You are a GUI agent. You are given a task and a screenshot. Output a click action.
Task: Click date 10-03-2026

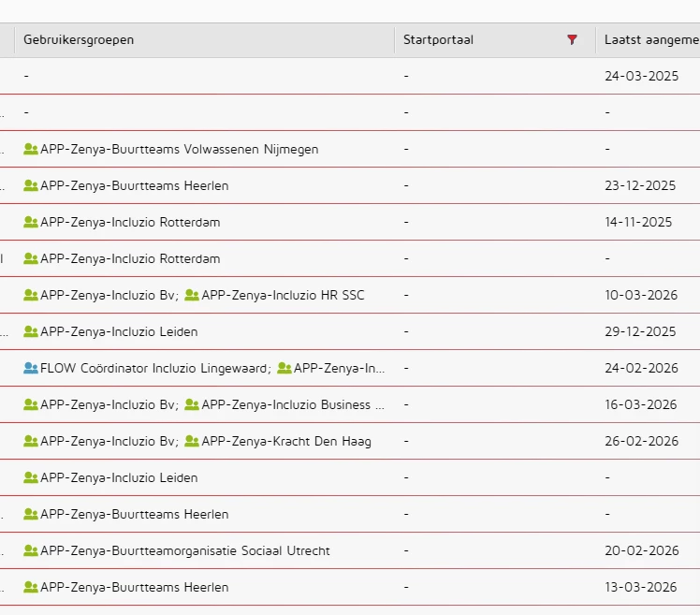641,295
